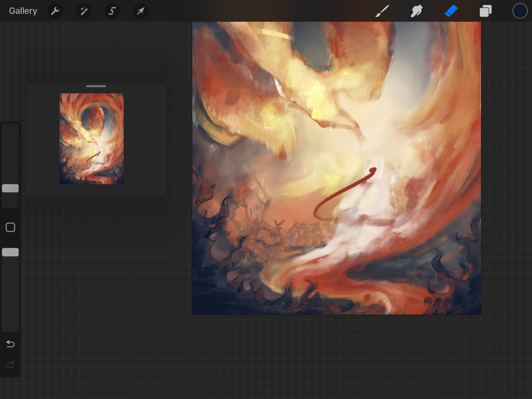Select the Eraser tool
532x399 pixels.
pos(451,11)
